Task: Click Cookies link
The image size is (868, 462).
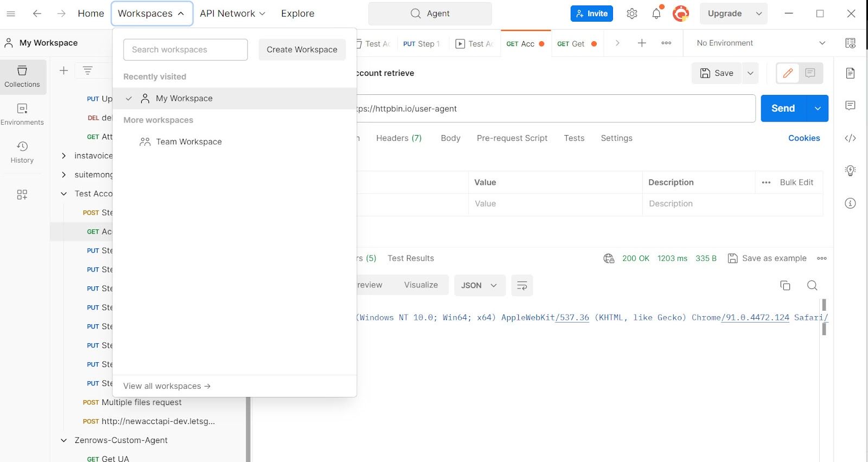Action: tap(804, 138)
